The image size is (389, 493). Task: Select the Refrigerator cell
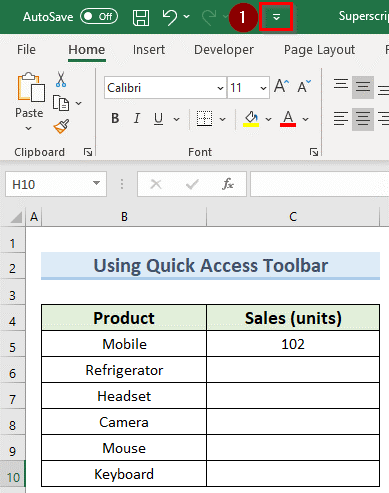point(124,370)
